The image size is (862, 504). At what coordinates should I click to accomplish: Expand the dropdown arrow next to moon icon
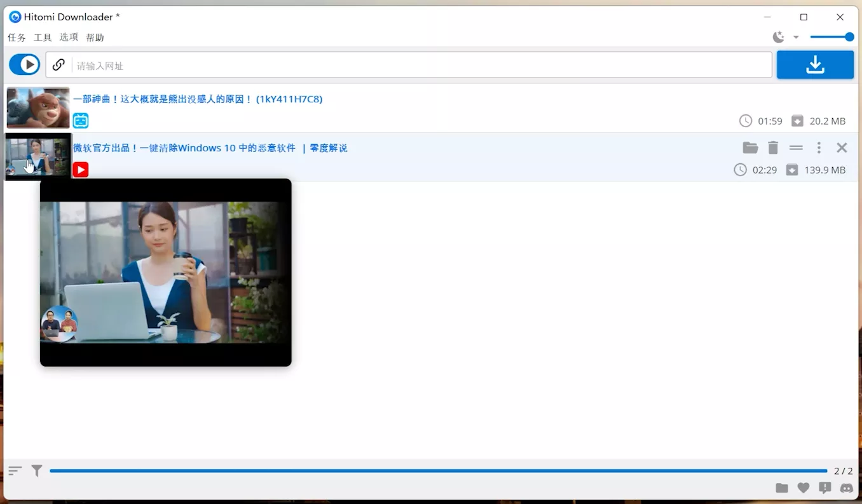point(796,37)
